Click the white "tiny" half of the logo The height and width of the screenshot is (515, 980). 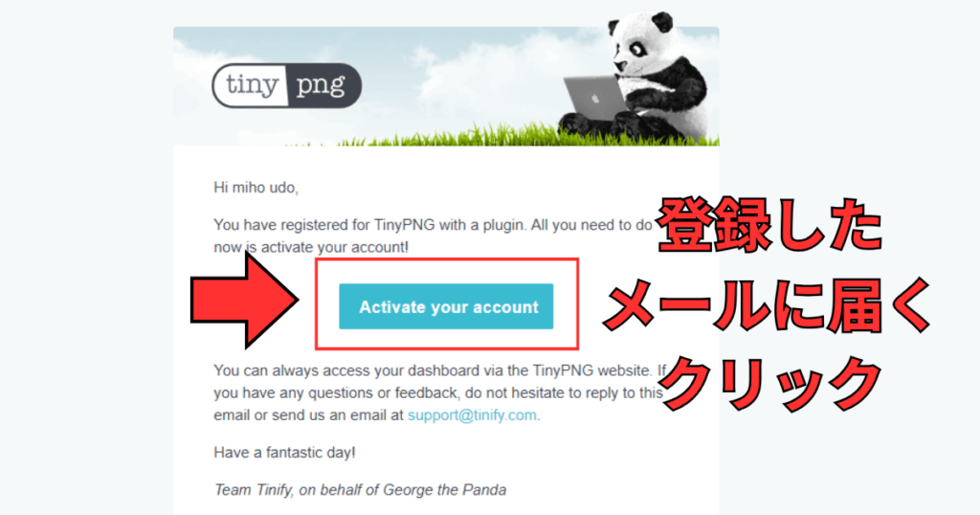pyautogui.click(x=251, y=85)
